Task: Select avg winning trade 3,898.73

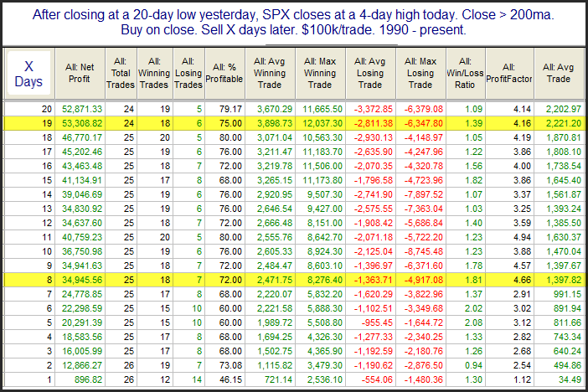Action: click(x=275, y=123)
